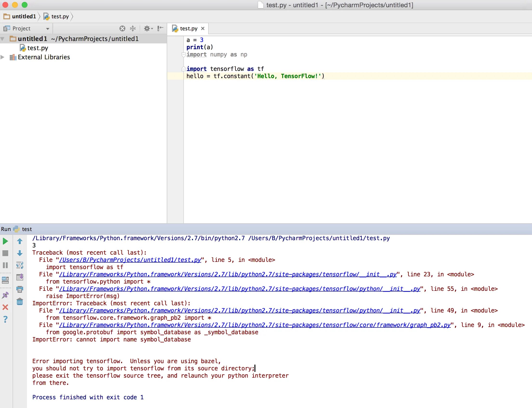Click scroll from source target icon
The height and width of the screenshot is (408, 532).
tap(122, 29)
